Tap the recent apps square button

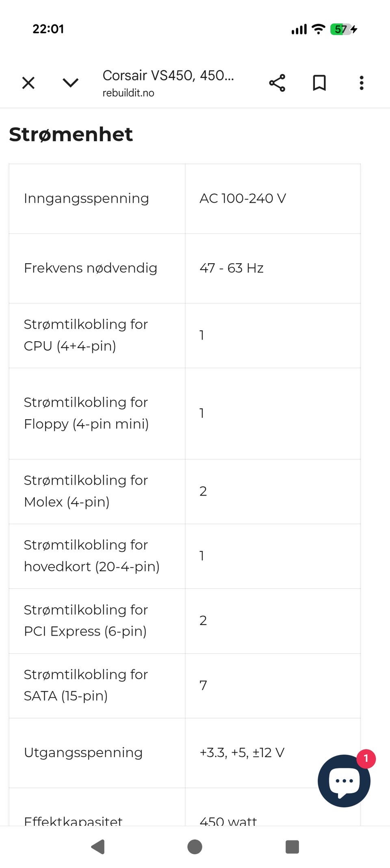[x=292, y=847]
